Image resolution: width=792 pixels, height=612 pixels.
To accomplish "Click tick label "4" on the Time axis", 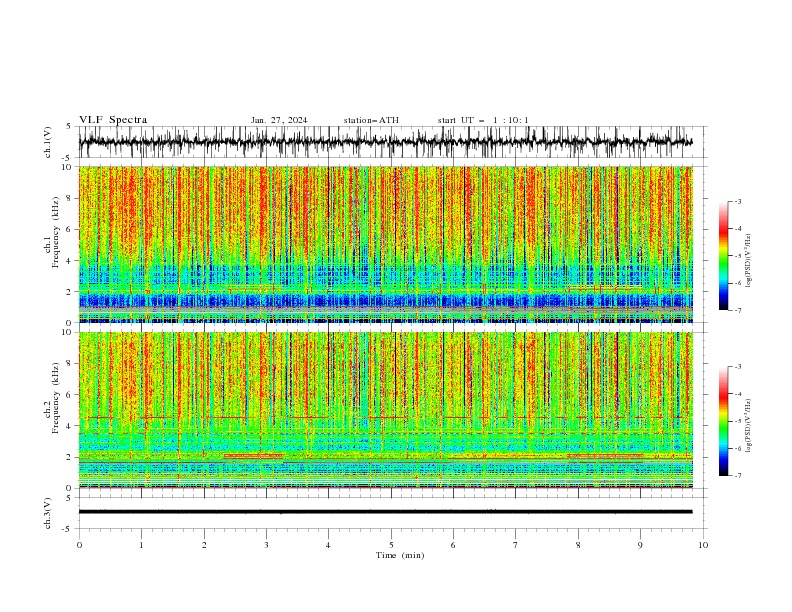I will [328, 545].
